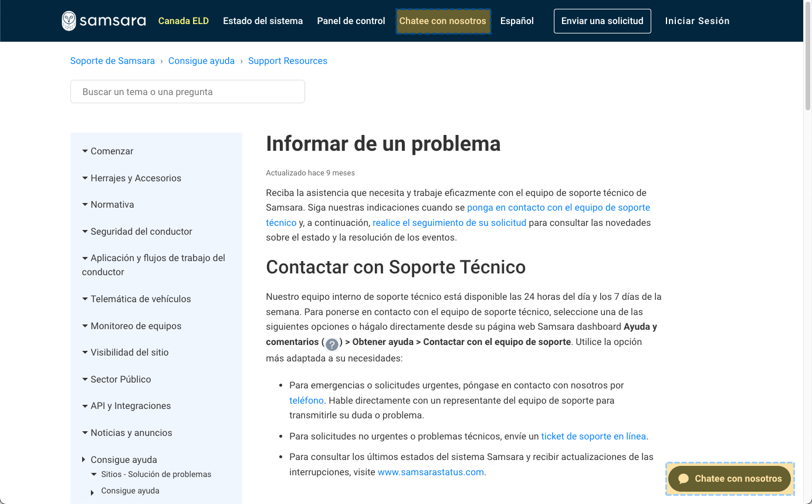Viewport: 812px width, 504px height.
Task: Click the Enviar una solicitud button
Action: 603,21
